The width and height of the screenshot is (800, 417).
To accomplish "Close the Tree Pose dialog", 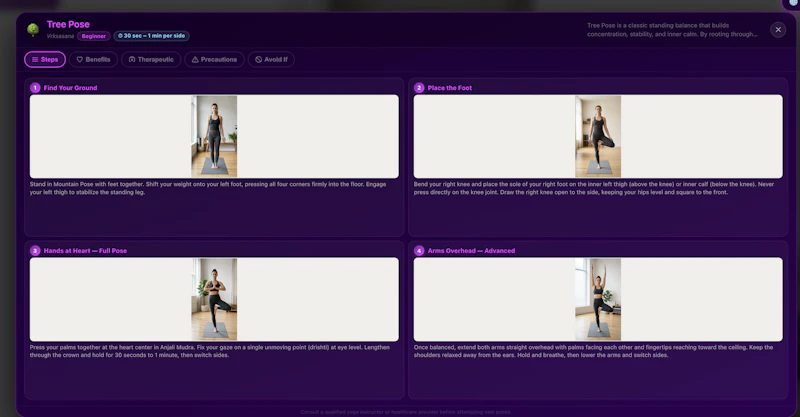I will 778,30.
